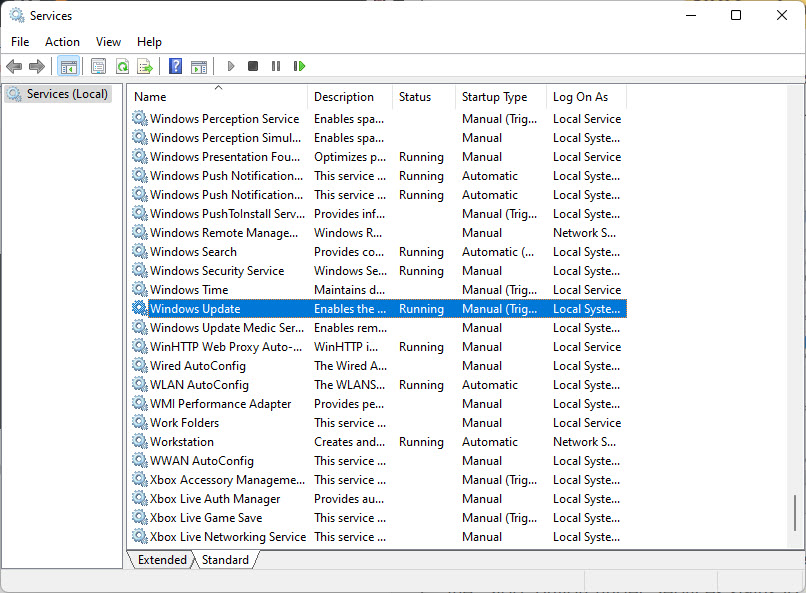Screen dimensions: 806x593
Task: Toggle Show/Hide Console Tree toolbar icon
Action: click(x=68, y=66)
